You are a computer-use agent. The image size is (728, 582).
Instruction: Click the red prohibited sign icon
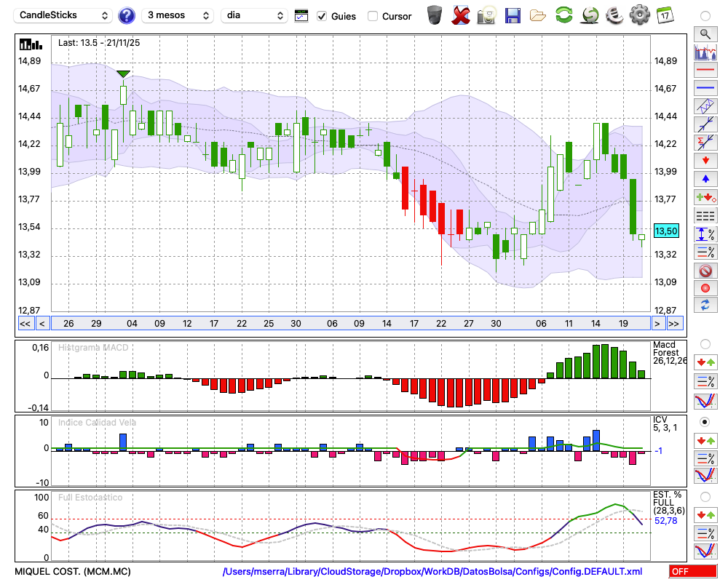pos(705,270)
